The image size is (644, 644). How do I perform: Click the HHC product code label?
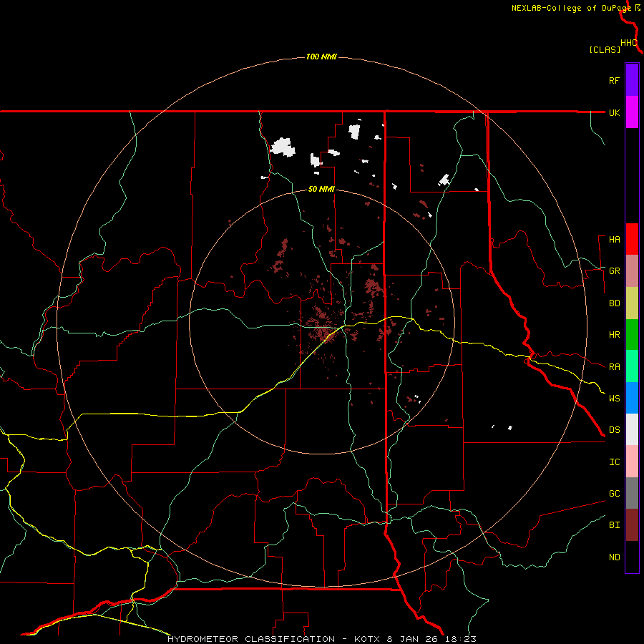(629, 43)
